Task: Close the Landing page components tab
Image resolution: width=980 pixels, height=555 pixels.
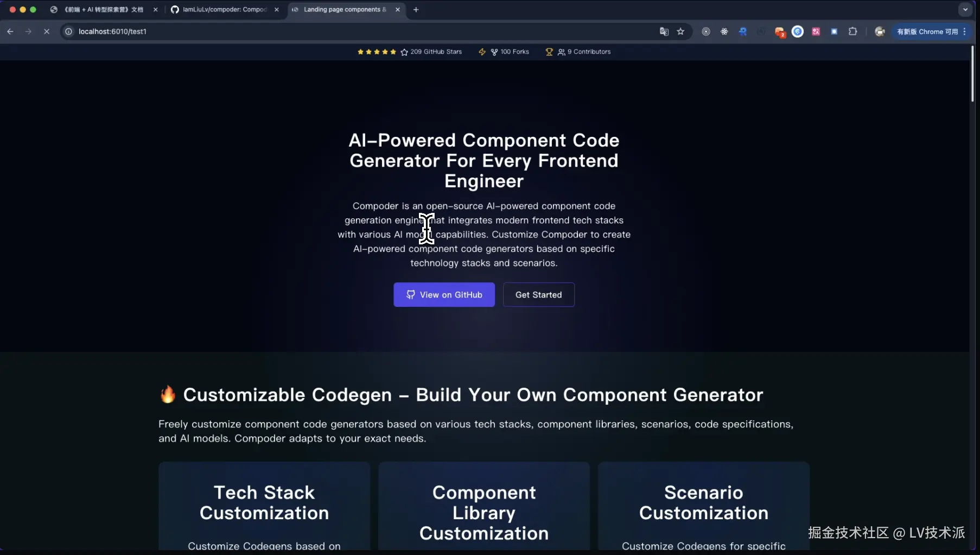Action: tap(398, 9)
